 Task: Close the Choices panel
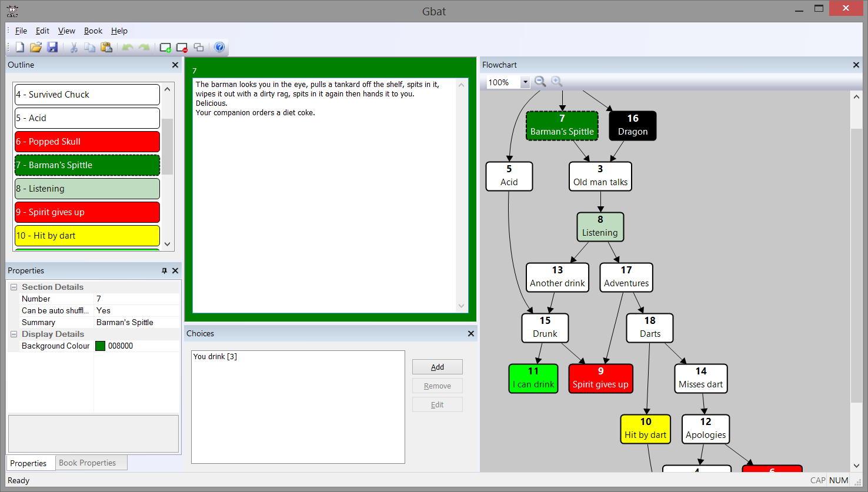(471, 334)
